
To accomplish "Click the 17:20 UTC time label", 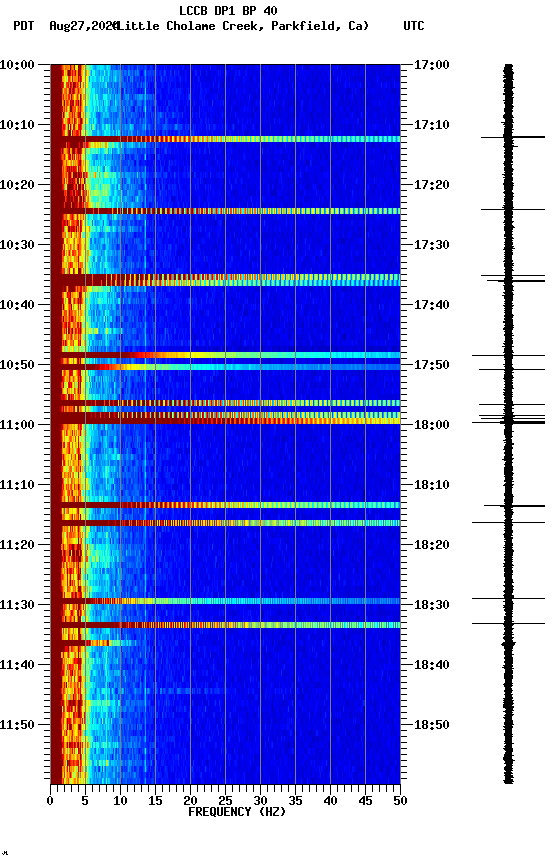I will coord(432,185).
